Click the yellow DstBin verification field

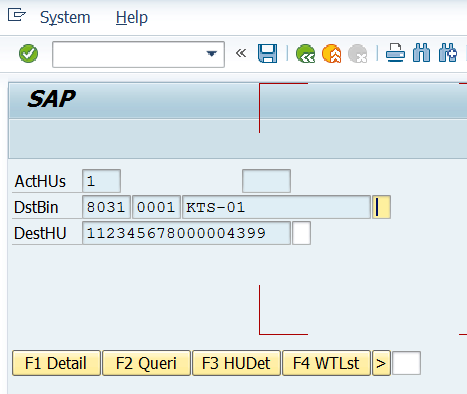click(x=381, y=207)
